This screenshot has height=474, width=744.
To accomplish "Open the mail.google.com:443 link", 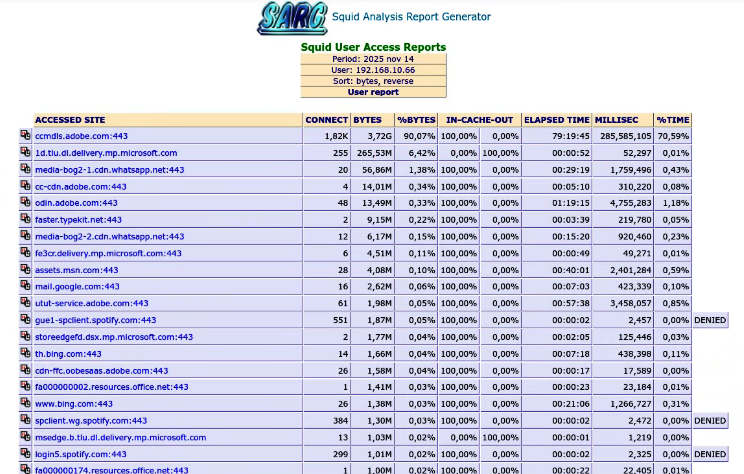I will [77, 287].
